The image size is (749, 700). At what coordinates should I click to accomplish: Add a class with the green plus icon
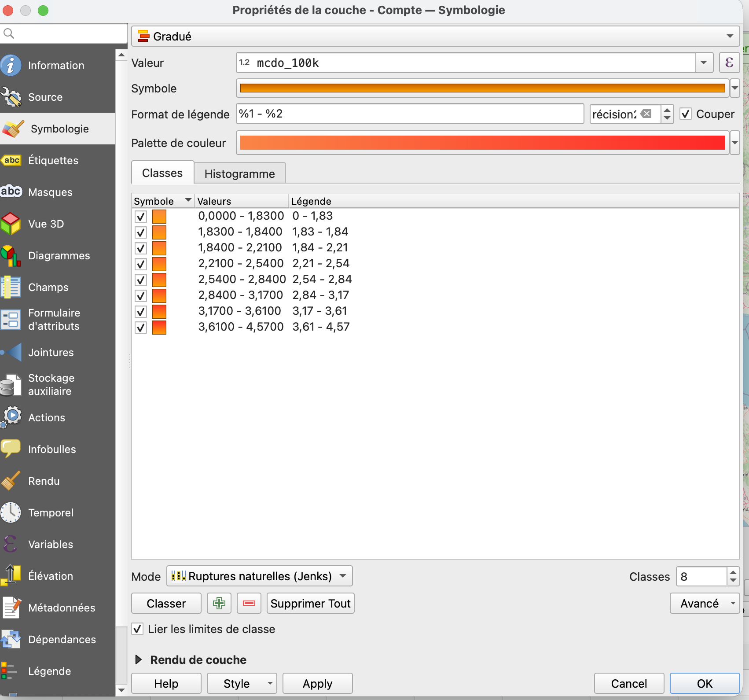tap(219, 603)
